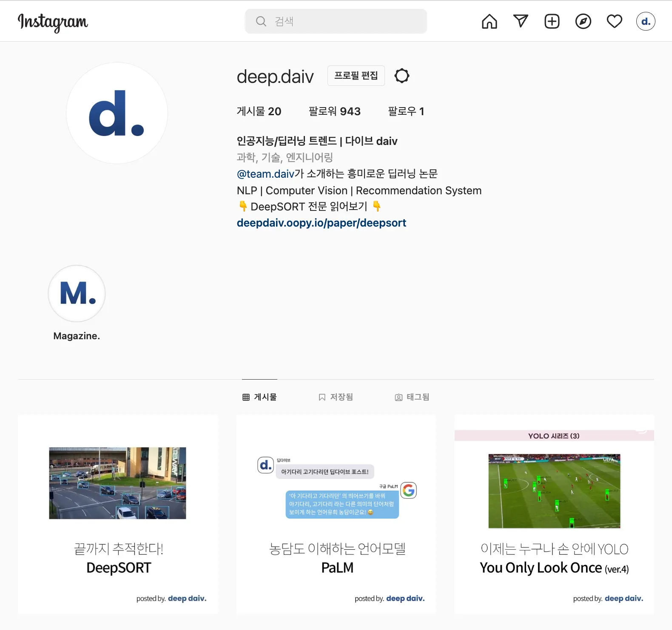Click the bio title 인공지능/딥러닝 트렌드
Image resolution: width=672 pixels, height=630 pixels.
point(317,141)
